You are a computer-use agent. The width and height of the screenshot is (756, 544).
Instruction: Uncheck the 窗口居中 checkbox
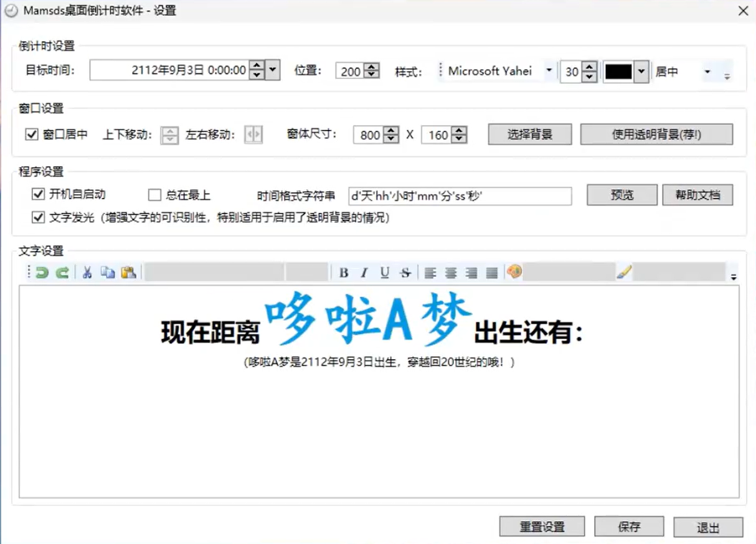(x=32, y=134)
